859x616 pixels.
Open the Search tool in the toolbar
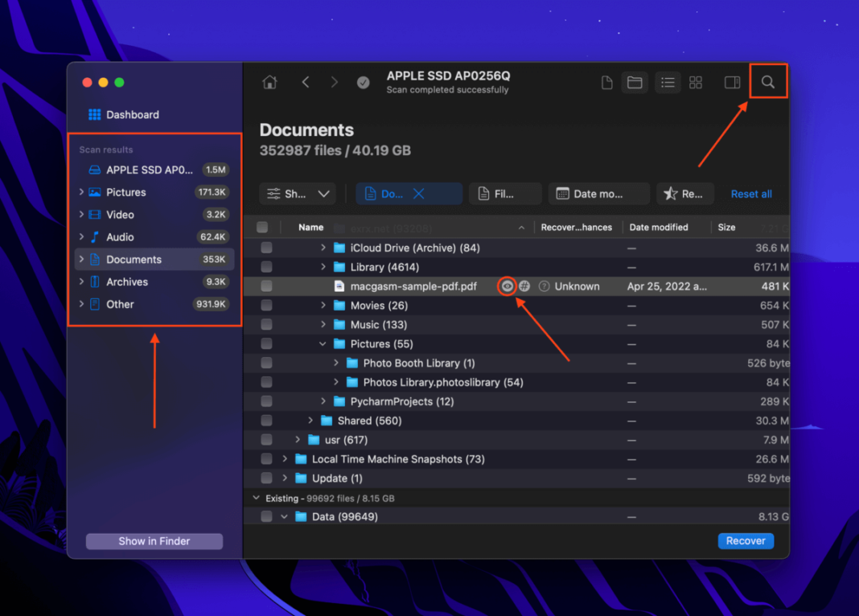point(767,81)
